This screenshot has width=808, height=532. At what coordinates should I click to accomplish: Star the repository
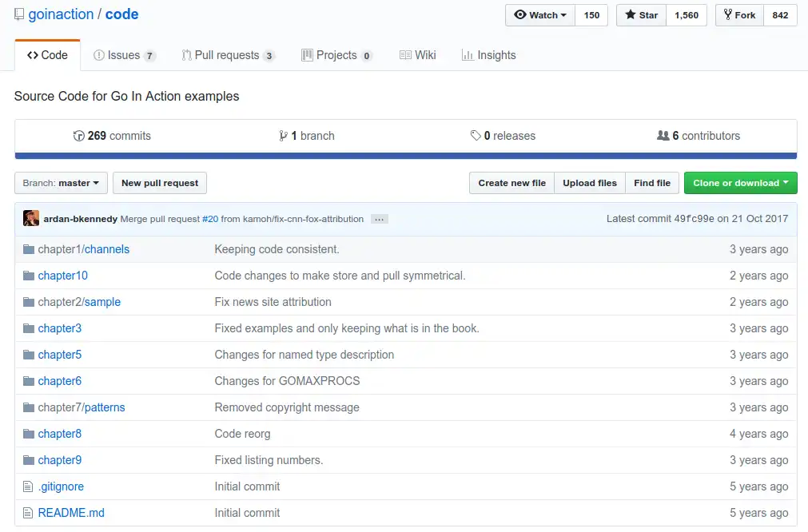(642, 15)
